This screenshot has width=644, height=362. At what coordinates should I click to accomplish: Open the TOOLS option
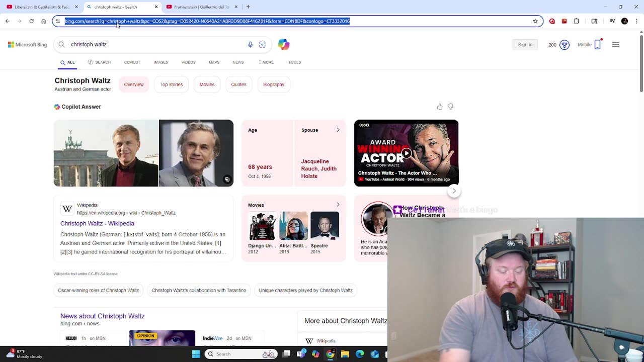pos(294,62)
